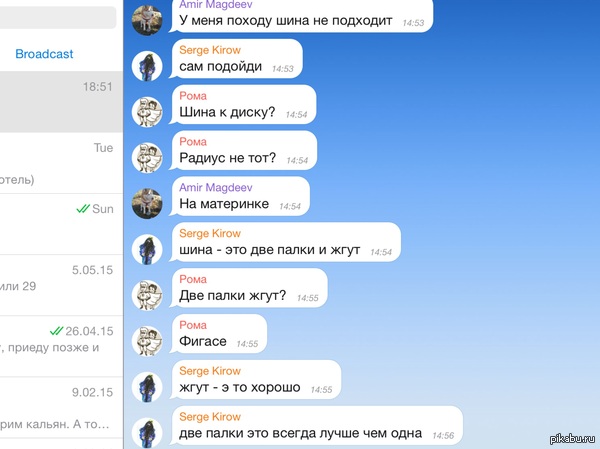600x449 pixels.
Task: Select the chat dated 18:51
Action: click(x=61, y=102)
